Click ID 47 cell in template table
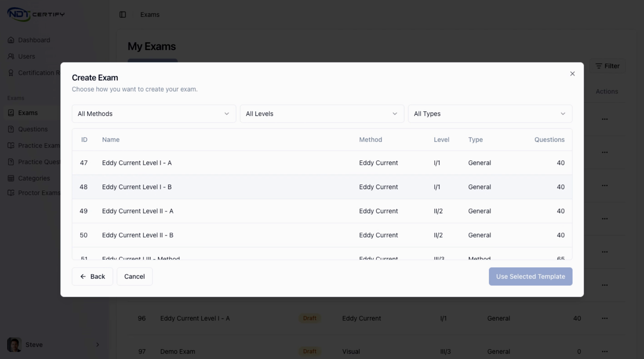This screenshot has height=359, width=644. [84, 163]
